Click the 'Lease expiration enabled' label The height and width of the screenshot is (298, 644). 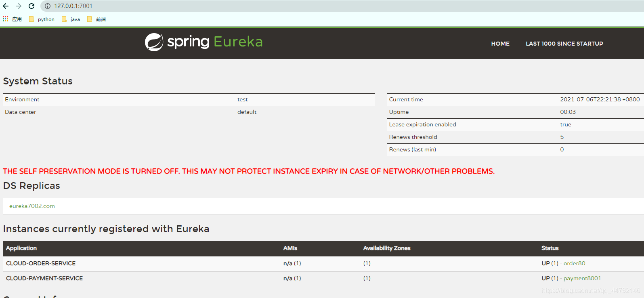422,124
